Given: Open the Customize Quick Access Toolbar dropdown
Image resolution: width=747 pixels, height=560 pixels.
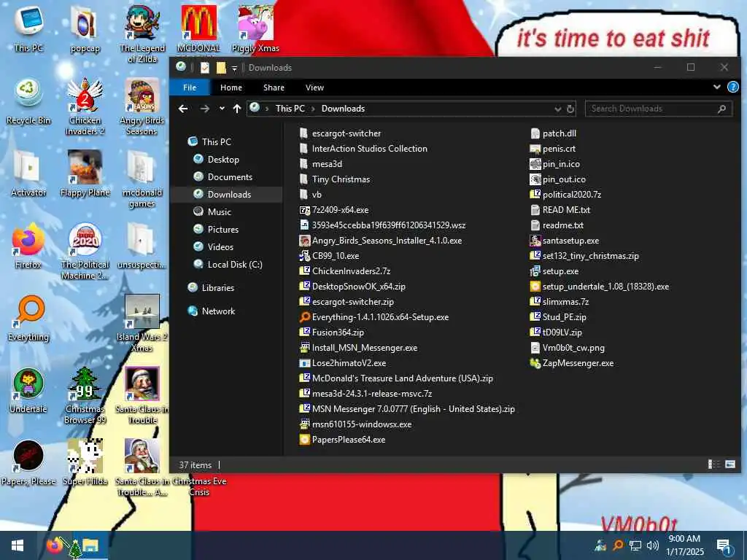Looking at the screenshot, I should [234, 68].
